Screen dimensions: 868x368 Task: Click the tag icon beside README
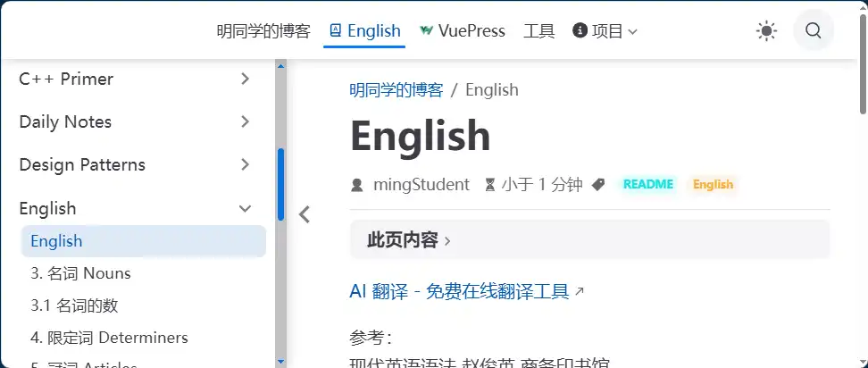click(598, 185)
